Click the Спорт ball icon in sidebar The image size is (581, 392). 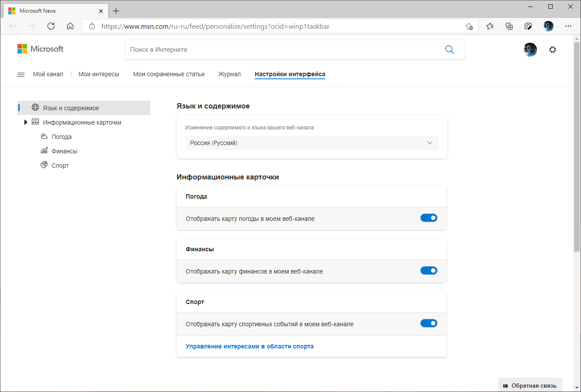coord(44,165)
